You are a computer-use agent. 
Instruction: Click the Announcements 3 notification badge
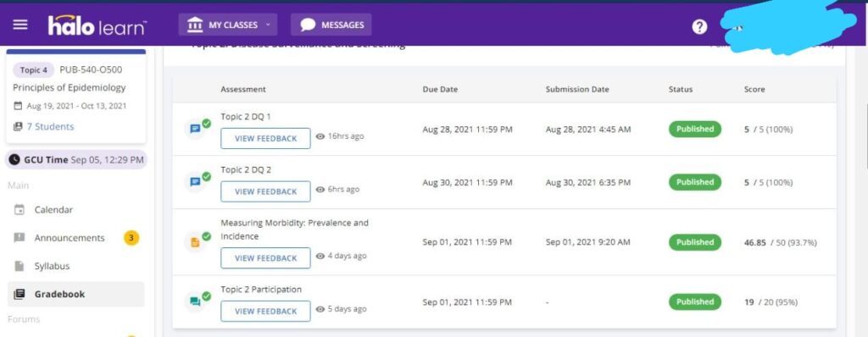point(131,238)
